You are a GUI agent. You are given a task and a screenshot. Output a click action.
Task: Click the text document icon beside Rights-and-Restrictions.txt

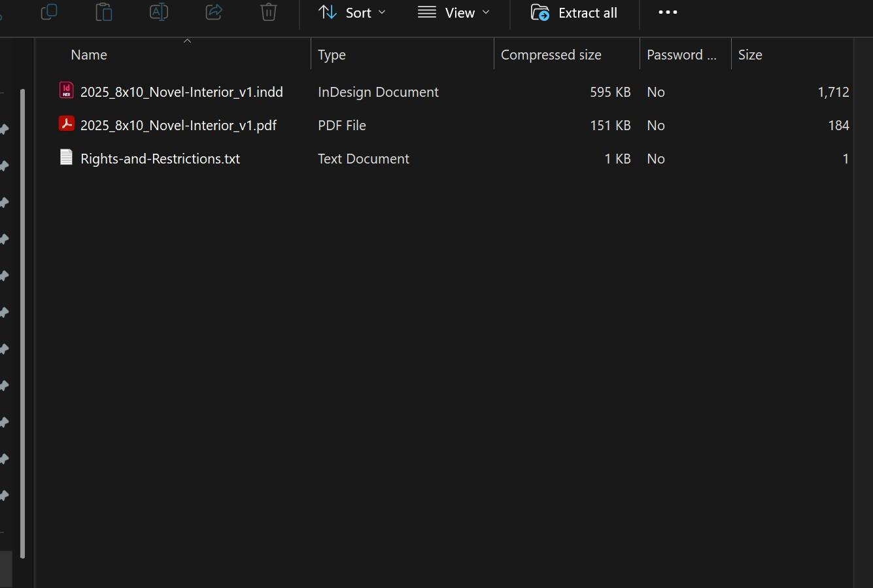point(66,157)
